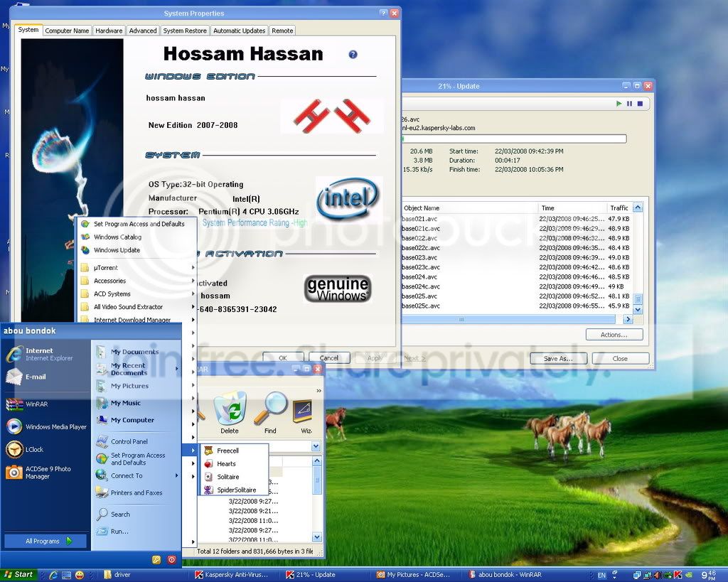Image resolution: width=728 pixels, height=582 pixels.
Task: Open E-mail from the Start menu
Action: (45, 377)
